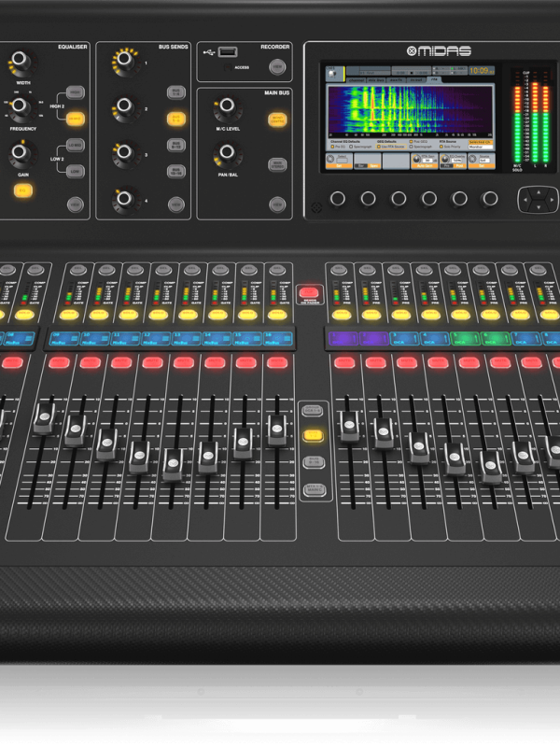Click the Recorder USB port
The width and height of the screenshot is (560, 747).
228,52
